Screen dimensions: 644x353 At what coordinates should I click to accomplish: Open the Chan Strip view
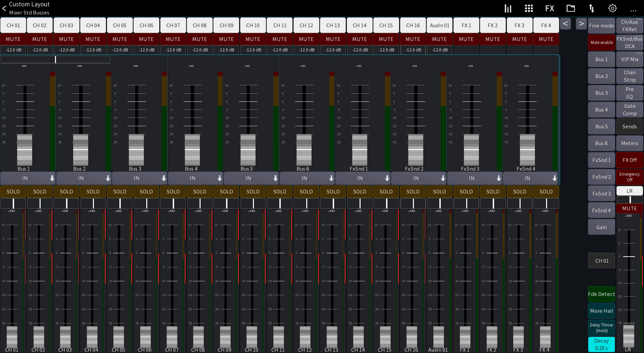click(630, 76)
